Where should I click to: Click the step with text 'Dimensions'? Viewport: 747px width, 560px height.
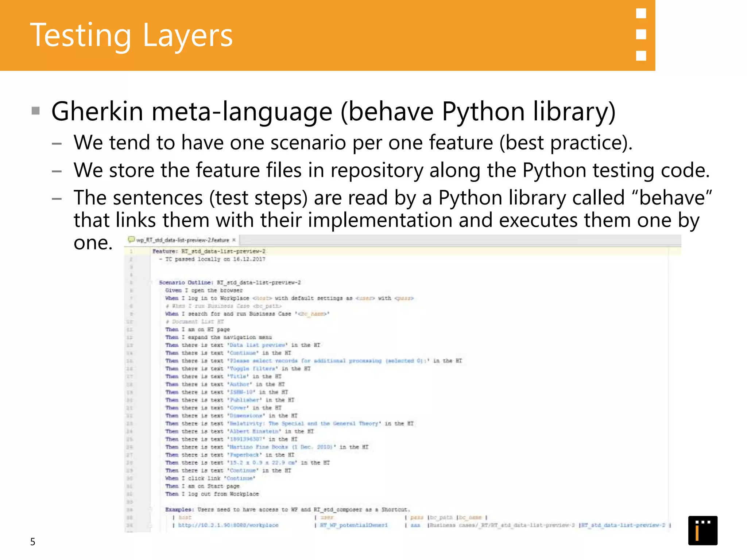(231, 416)
